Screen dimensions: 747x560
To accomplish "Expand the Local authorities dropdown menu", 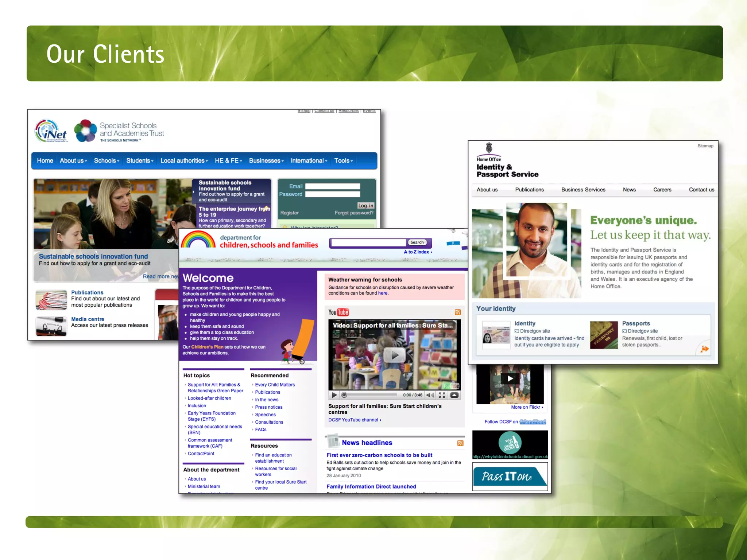I will (184, 161).
